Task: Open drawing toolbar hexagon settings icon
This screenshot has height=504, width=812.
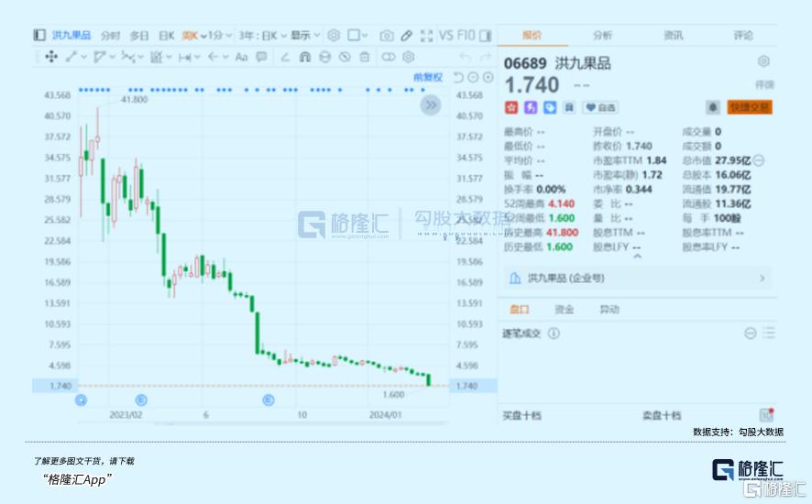Action: (409, 57)
